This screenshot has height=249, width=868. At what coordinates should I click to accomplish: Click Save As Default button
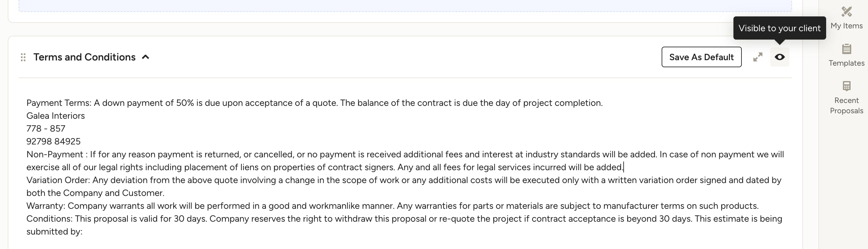[x=702, y=57]
